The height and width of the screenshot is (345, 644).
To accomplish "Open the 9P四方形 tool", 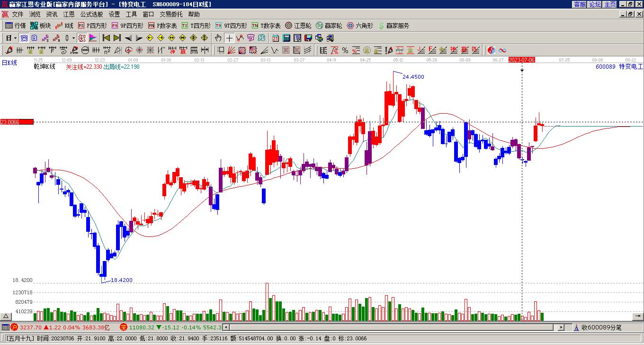I will (x=127, y=26).
